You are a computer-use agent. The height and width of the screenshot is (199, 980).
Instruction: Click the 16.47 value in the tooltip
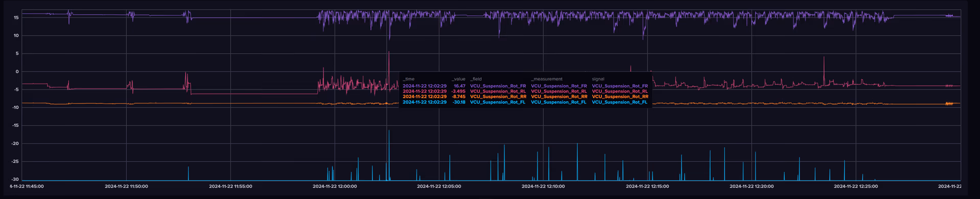[x=459, y=86]
